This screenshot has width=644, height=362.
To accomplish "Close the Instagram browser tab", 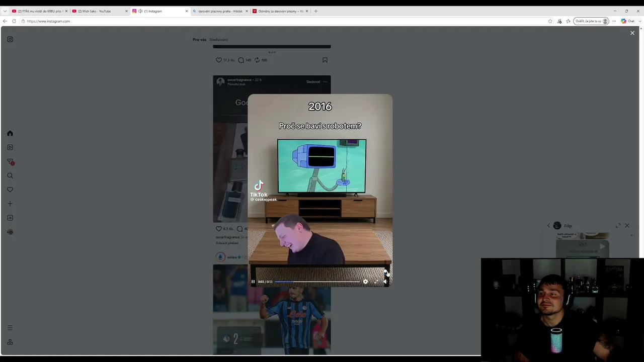I will click(x=187, y=11).
